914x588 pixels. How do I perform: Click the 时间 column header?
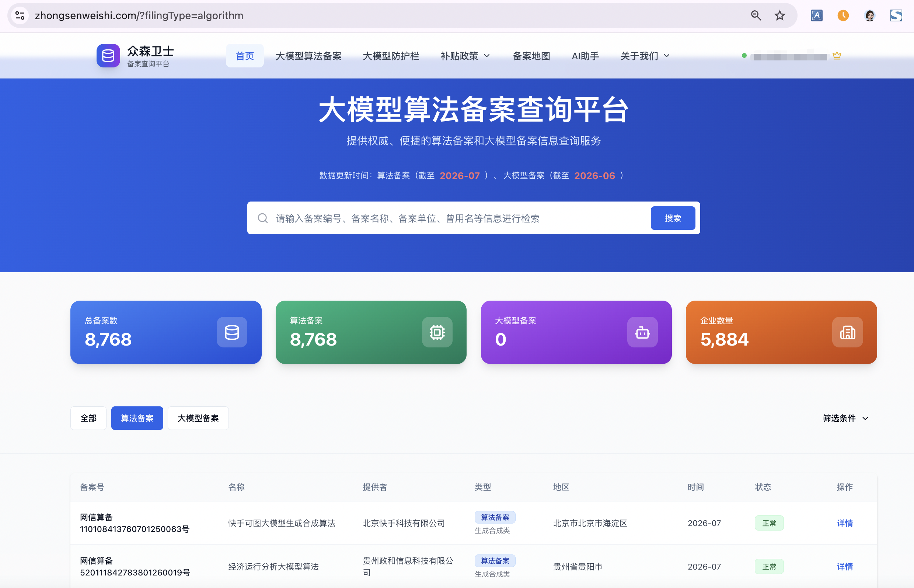coord(695,487)
